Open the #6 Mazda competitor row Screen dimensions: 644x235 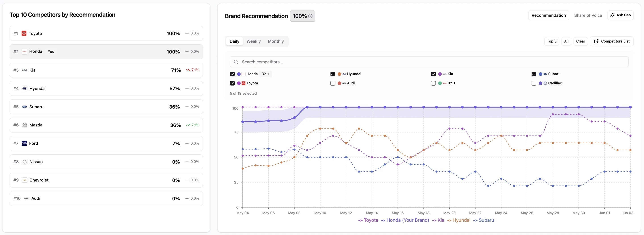click(x=106, y=125)
